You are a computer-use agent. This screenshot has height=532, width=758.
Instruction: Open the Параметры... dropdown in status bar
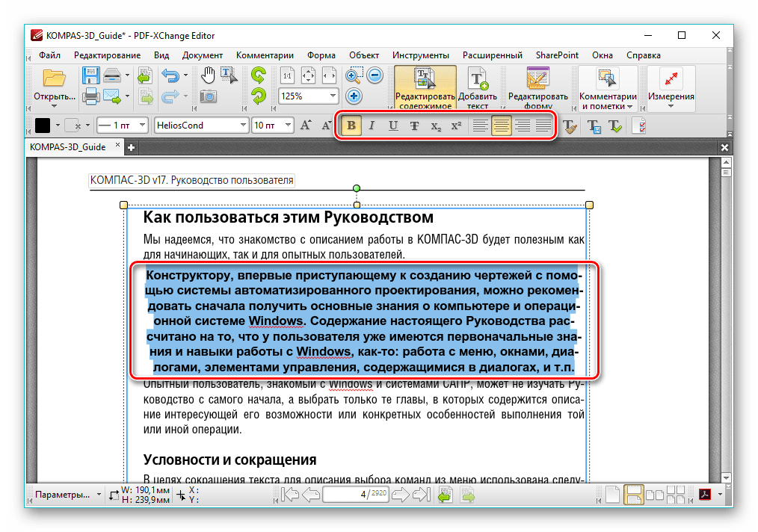point(99,495)
